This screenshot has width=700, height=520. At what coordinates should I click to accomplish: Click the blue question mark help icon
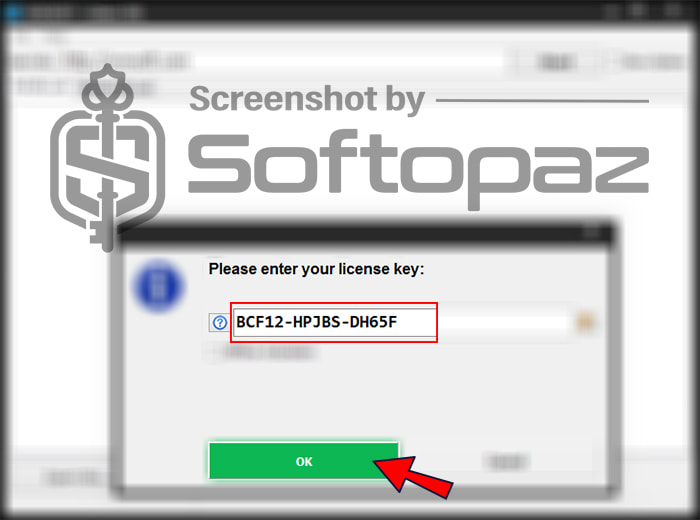220,322
